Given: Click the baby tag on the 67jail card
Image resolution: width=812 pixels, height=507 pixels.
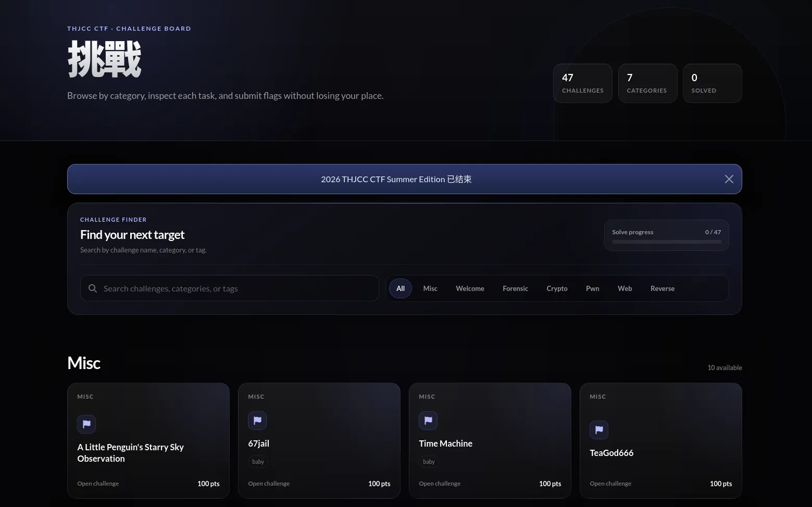Looking at the screenshot, I should [x=258, y=462].
